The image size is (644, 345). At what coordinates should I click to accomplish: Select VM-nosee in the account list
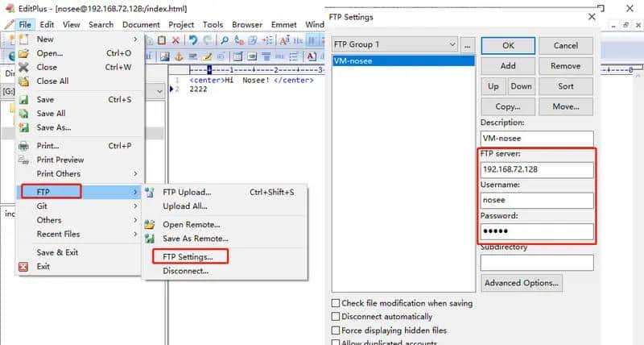(403, 60)
